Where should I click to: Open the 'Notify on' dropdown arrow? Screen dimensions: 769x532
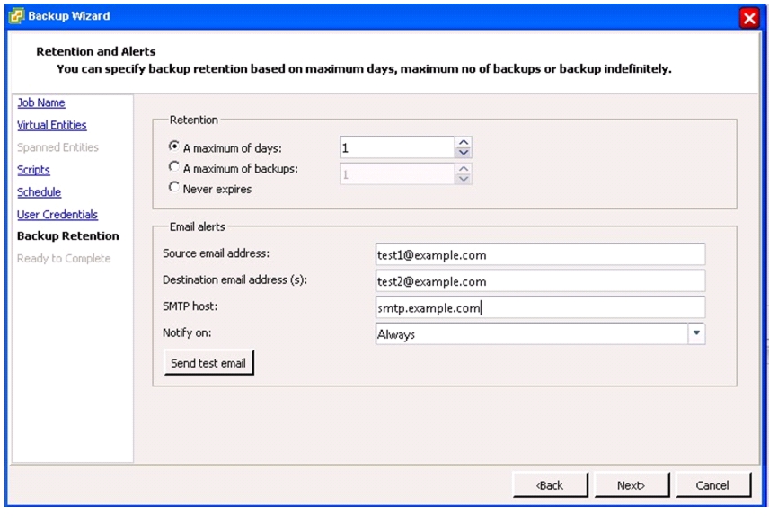click(696, 333)
